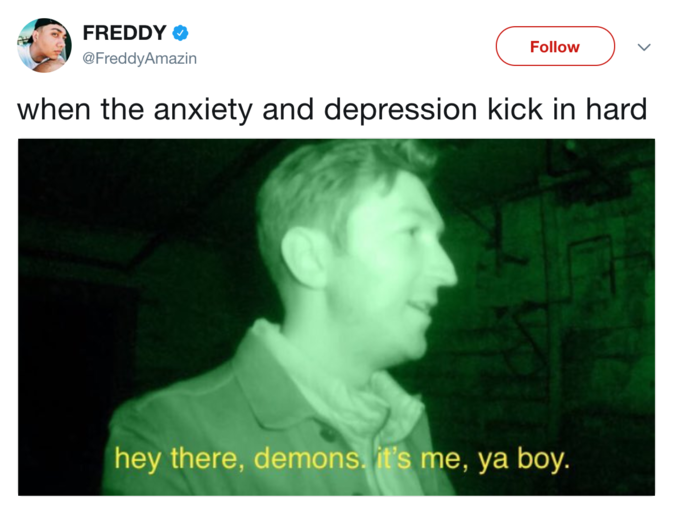Expand the tweet options chevron

[644, 47]
